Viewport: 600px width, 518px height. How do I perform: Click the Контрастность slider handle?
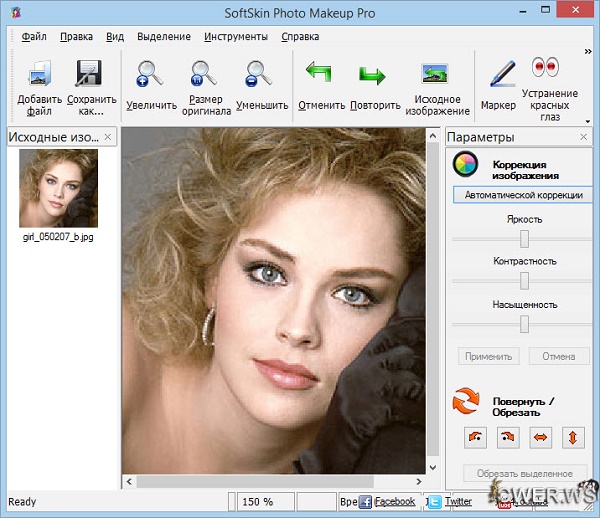pyautogui.click(x=524, y=281)
